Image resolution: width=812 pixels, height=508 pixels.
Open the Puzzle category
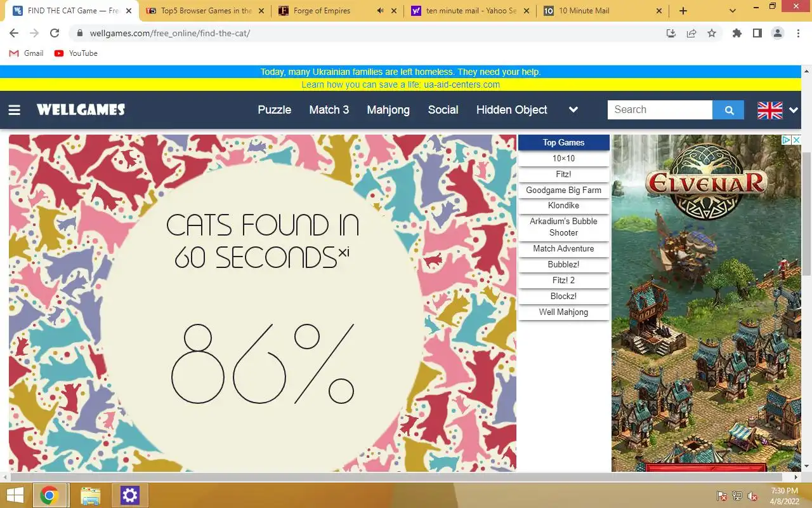point(275,110)
